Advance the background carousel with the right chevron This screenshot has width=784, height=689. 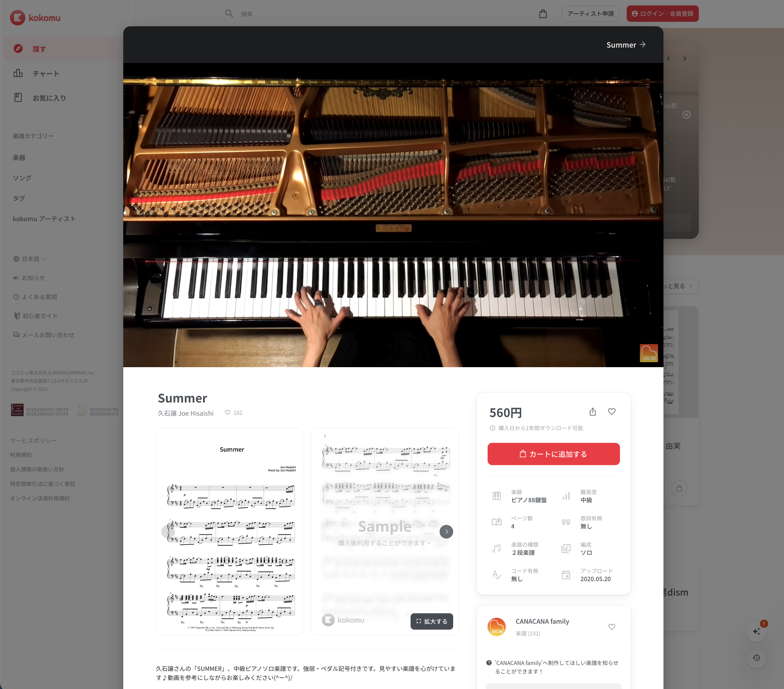[685, 58]
